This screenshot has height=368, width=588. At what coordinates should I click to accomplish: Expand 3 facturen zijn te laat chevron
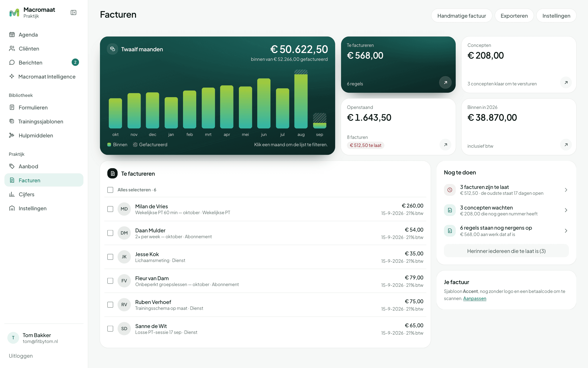point(566,190)
